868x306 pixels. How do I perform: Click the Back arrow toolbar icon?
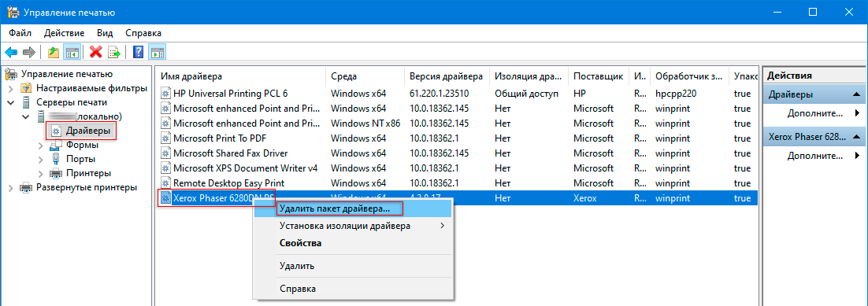pyautogui.click(x=11, y=52)
